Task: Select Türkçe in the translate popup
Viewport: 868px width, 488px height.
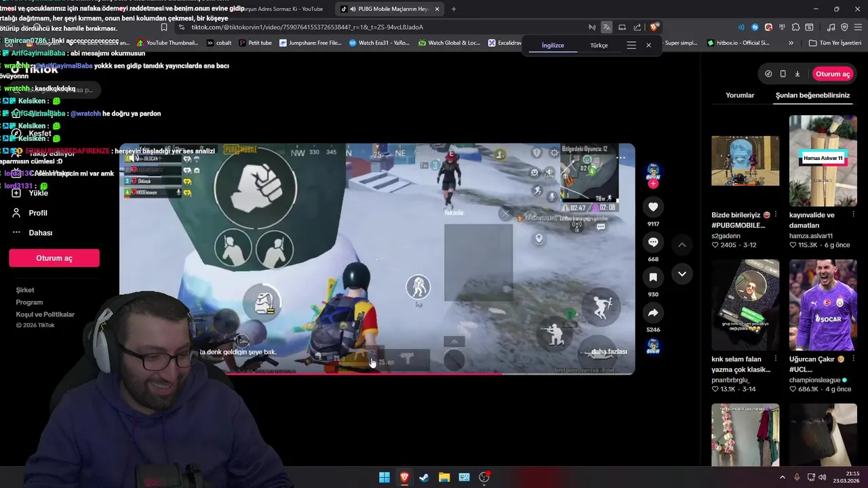Action: pos(599,45)
